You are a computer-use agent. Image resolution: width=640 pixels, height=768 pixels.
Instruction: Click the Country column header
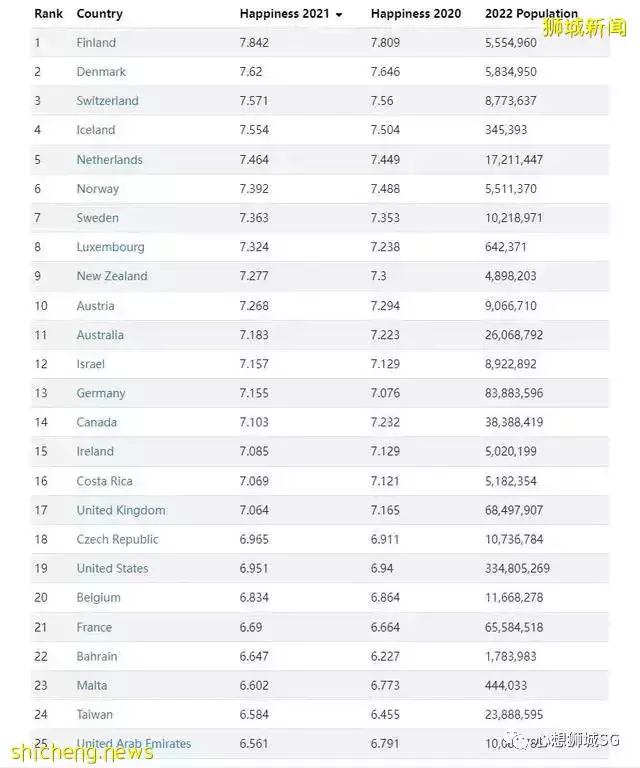tap(99, 14)
